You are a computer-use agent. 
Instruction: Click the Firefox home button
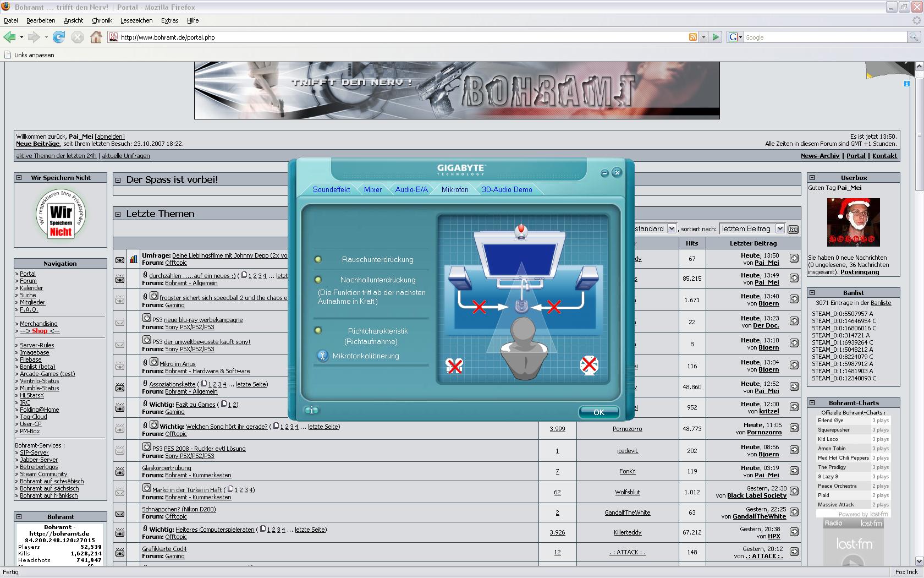click(x=96, y=37)
